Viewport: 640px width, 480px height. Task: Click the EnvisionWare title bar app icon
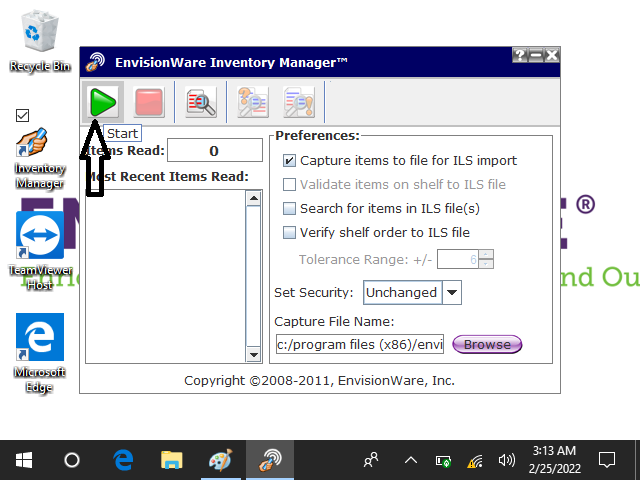95,62
